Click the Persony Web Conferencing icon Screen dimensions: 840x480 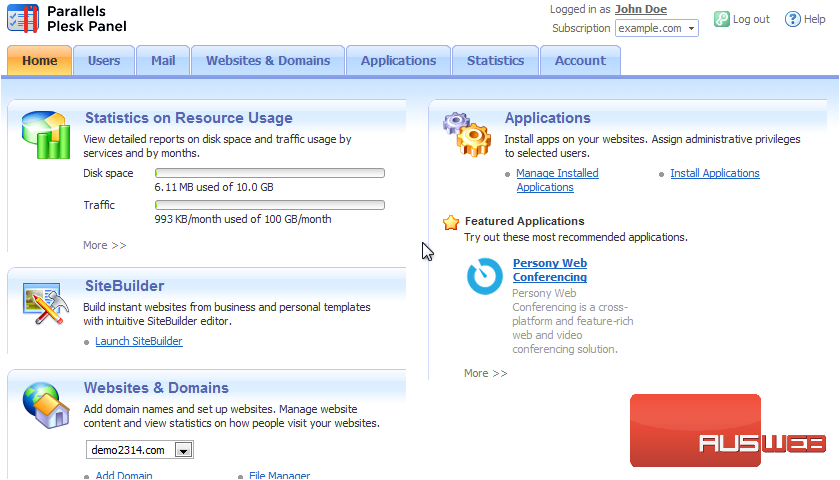coord(485,276)
